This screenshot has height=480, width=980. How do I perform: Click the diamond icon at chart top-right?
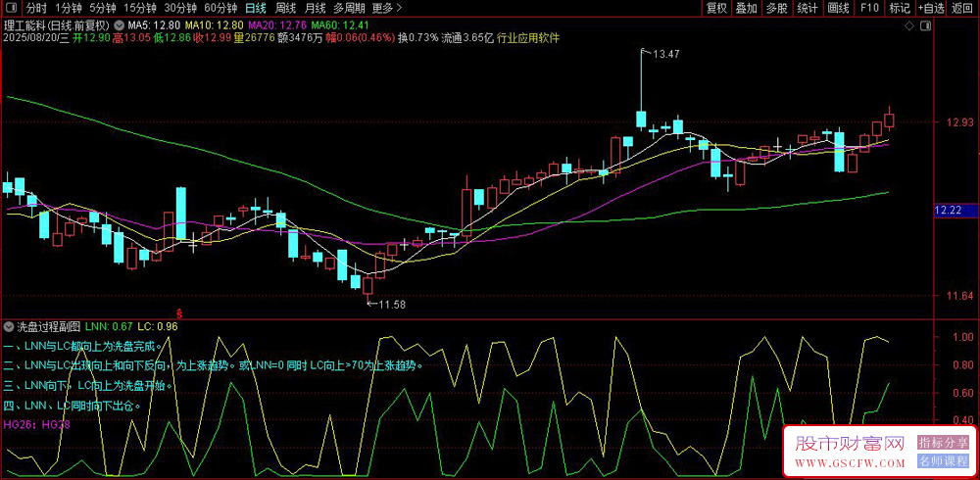click(910, 26)
